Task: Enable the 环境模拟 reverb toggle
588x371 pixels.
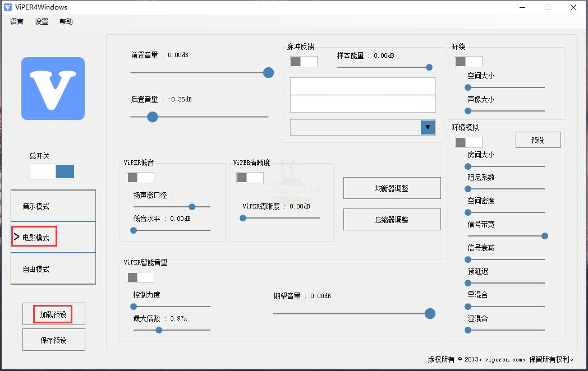Action: coord(468,142)
